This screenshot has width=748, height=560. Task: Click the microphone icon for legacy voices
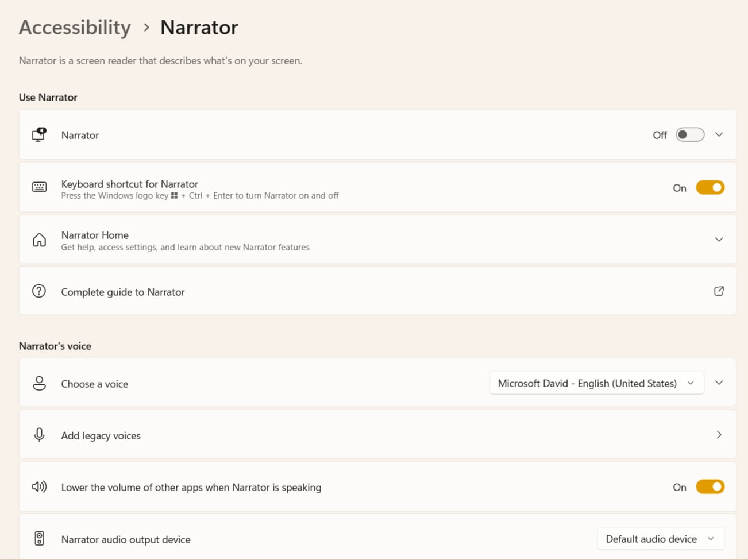39,435
